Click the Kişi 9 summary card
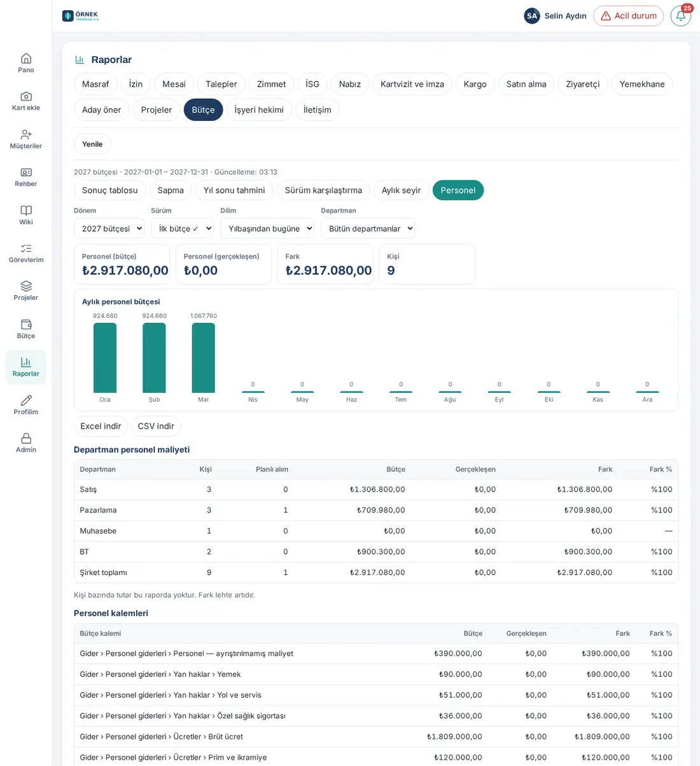 (x=427, y=264)
